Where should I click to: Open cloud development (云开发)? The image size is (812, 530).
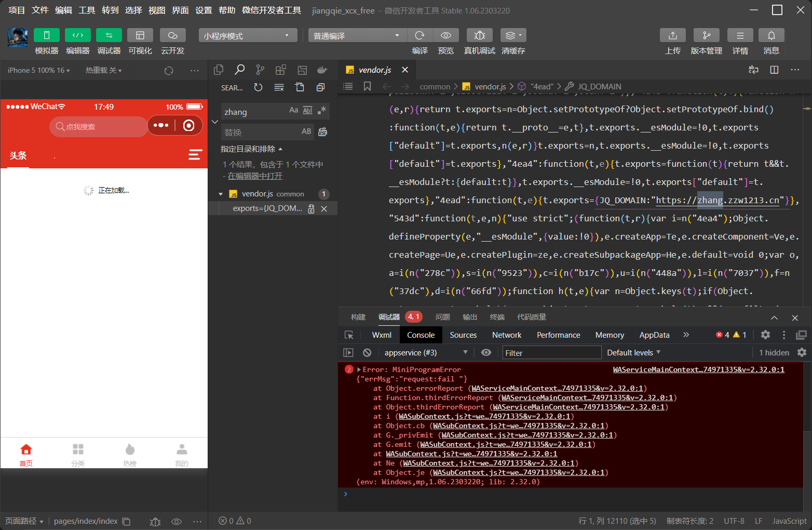[173, 35]
